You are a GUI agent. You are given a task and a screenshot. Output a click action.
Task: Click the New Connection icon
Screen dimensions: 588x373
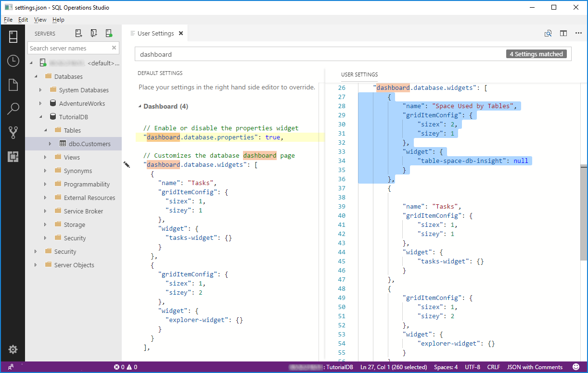(x=78, y=33)
